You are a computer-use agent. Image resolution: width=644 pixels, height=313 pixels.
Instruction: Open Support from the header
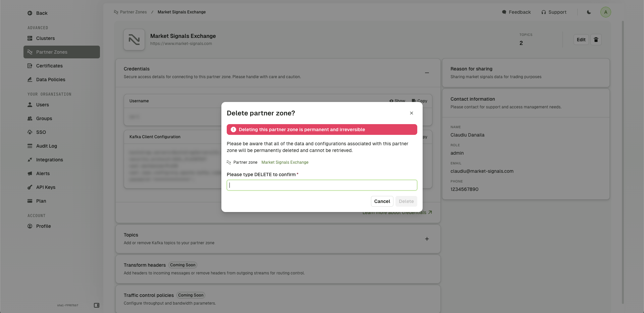(x=554, y=12)
